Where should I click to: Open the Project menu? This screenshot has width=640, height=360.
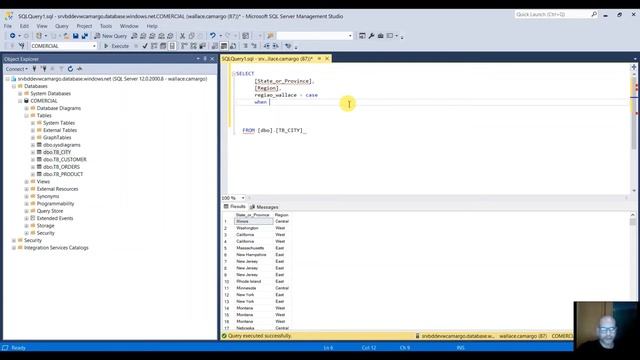(x=84, y=26)
